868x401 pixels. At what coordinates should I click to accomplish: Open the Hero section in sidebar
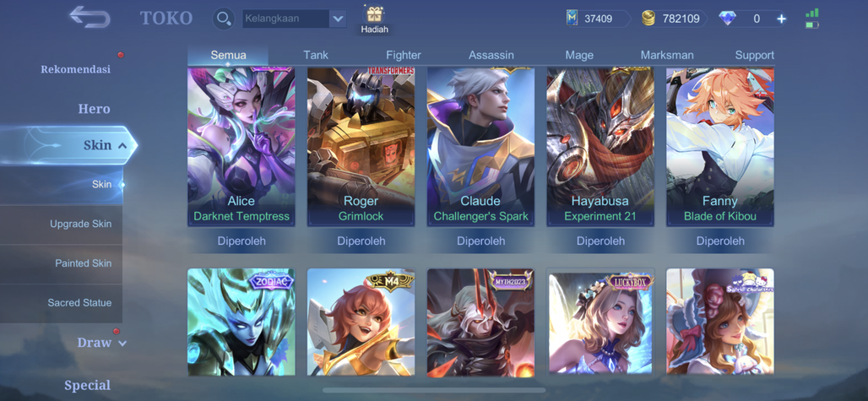[x=94, y=108]
